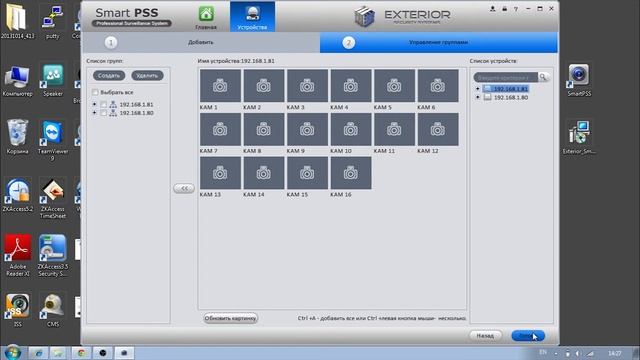Check group 192.168.1.80 checkbox

click(x=104, y=113)
